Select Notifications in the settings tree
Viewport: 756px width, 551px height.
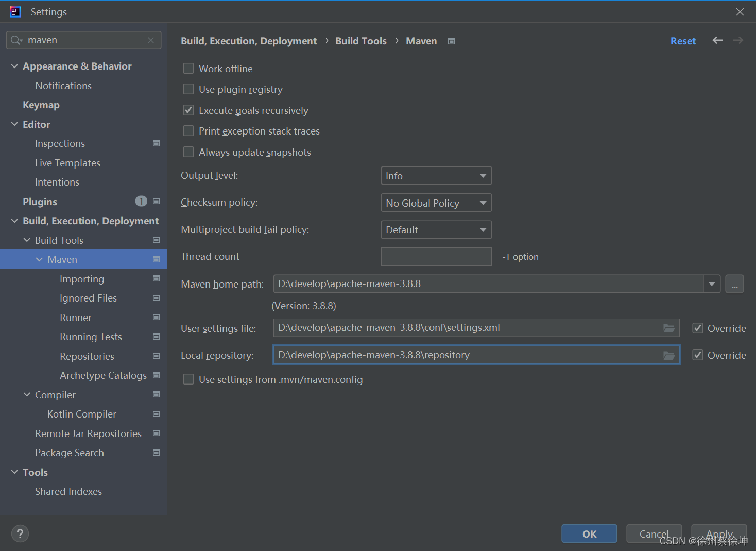[x=63, y=86]
